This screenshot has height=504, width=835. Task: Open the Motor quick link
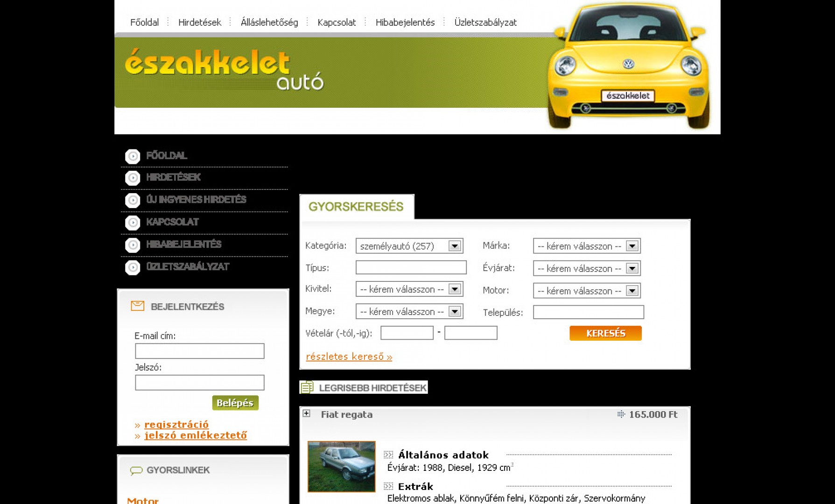(x=143, y=500)
